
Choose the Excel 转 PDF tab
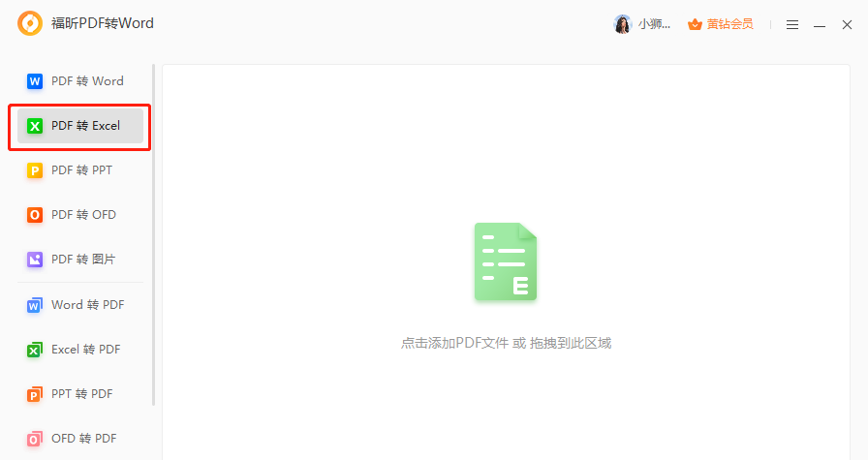(x=80, y=350)
